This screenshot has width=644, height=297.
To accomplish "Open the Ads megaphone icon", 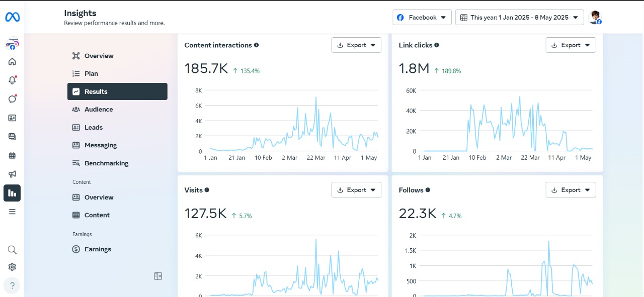I will (x=12, y=174).
